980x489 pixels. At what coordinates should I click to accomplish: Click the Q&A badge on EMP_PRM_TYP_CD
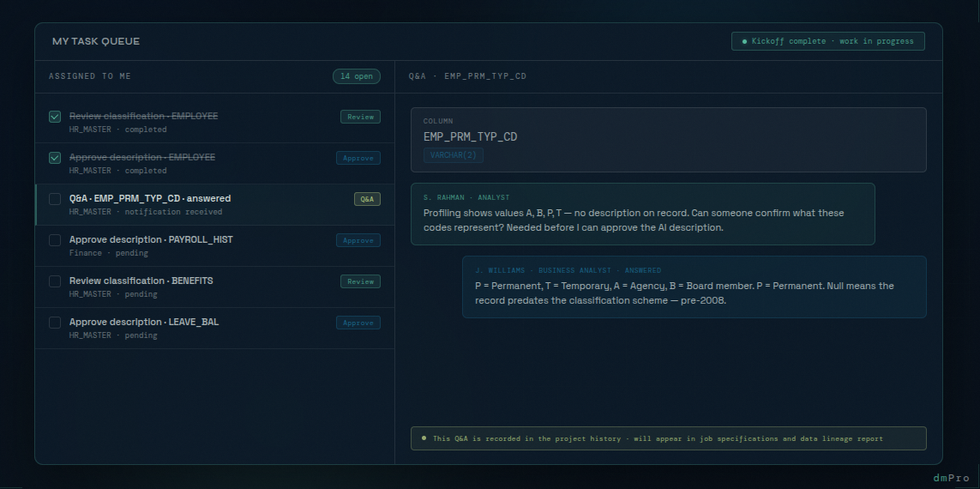click(x=367, y=199)
